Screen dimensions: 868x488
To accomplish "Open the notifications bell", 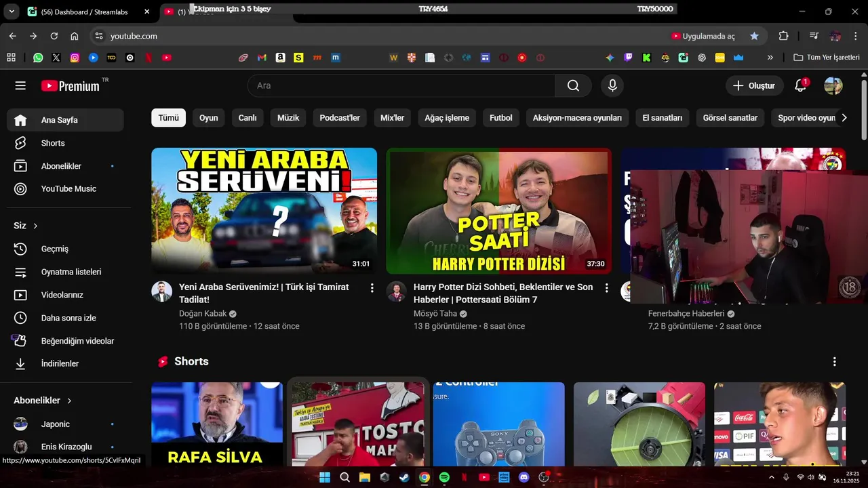I will point(800,85).
